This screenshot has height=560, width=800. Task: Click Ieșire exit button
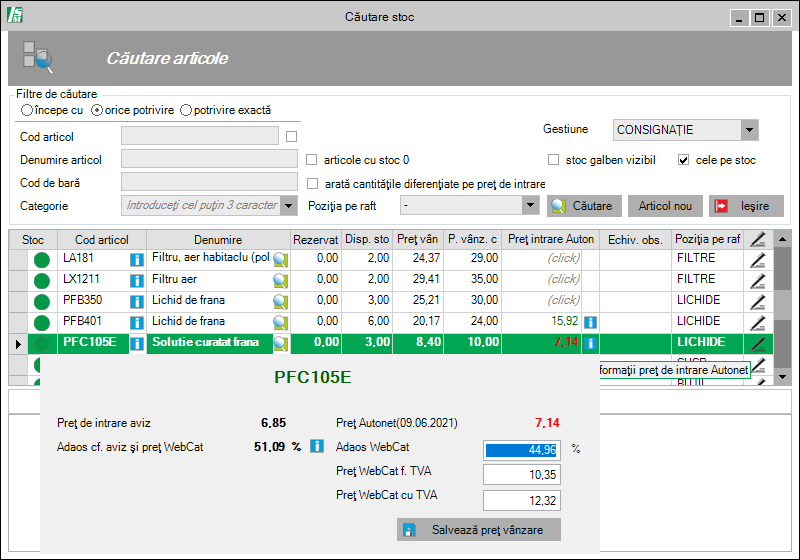(x=746, y=206)
